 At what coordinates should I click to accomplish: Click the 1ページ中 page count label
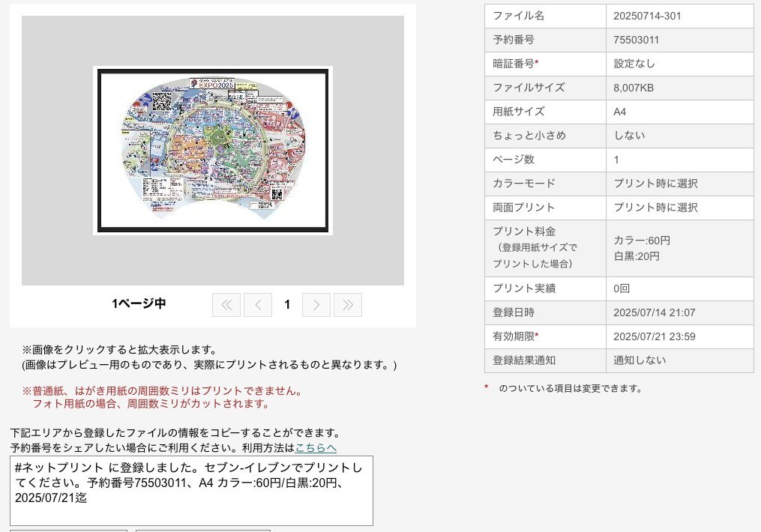139,303
